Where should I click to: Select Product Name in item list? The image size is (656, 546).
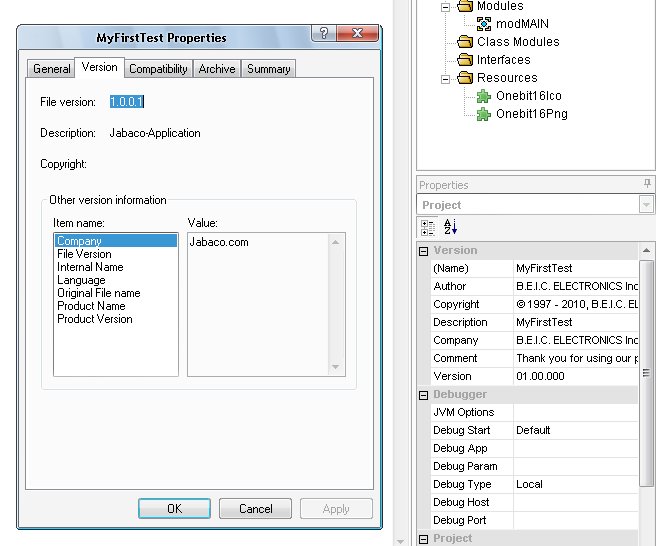[x=91, y=306]
